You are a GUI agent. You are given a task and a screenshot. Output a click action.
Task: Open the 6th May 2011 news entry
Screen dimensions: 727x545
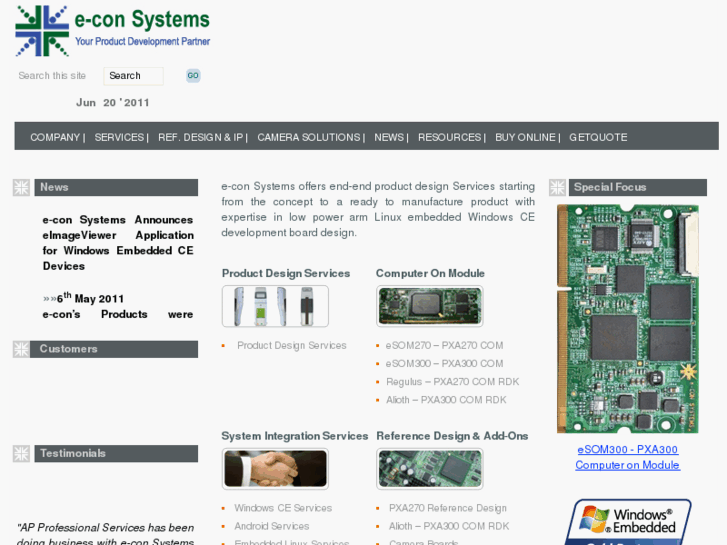coord(90,298)
